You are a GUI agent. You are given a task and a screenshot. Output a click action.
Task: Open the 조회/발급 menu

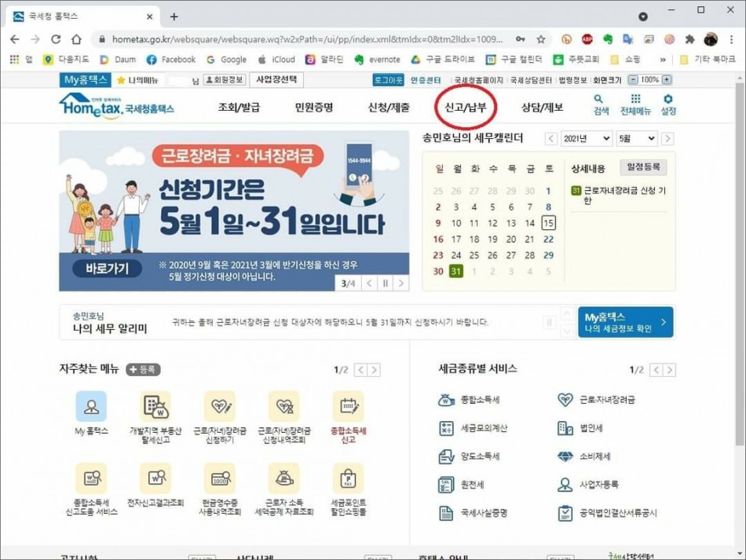239,108
